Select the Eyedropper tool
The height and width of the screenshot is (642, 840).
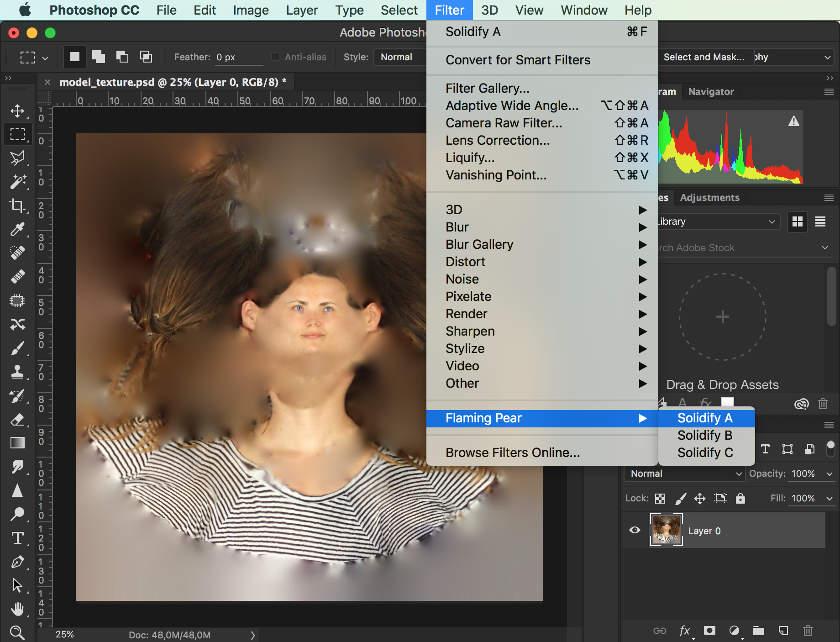click(x=17, y=229)
